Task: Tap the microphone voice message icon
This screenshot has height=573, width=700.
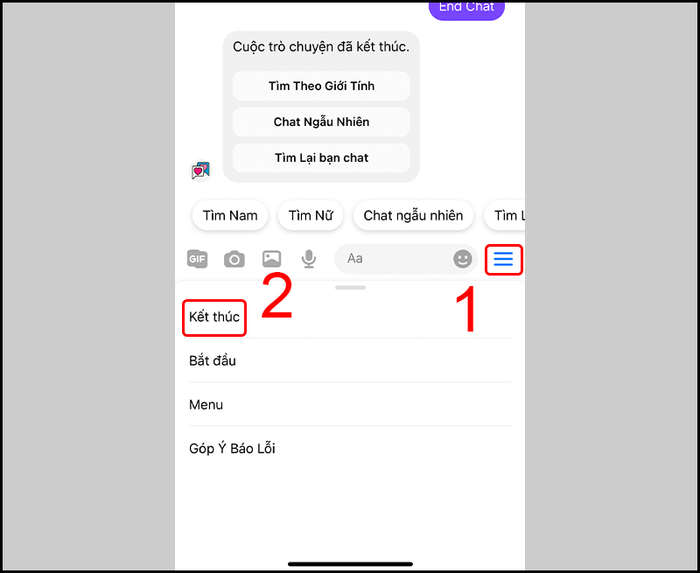Action: 308,259
